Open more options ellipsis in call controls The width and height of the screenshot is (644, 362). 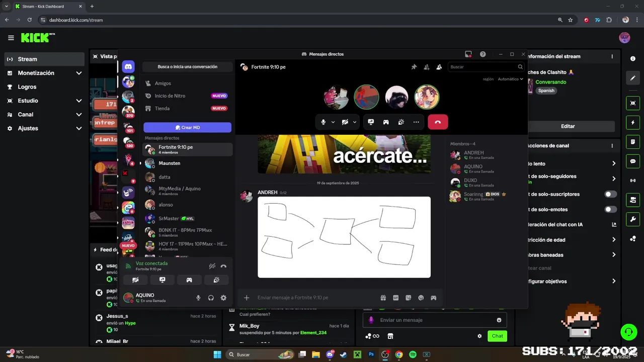pos(416,122)
